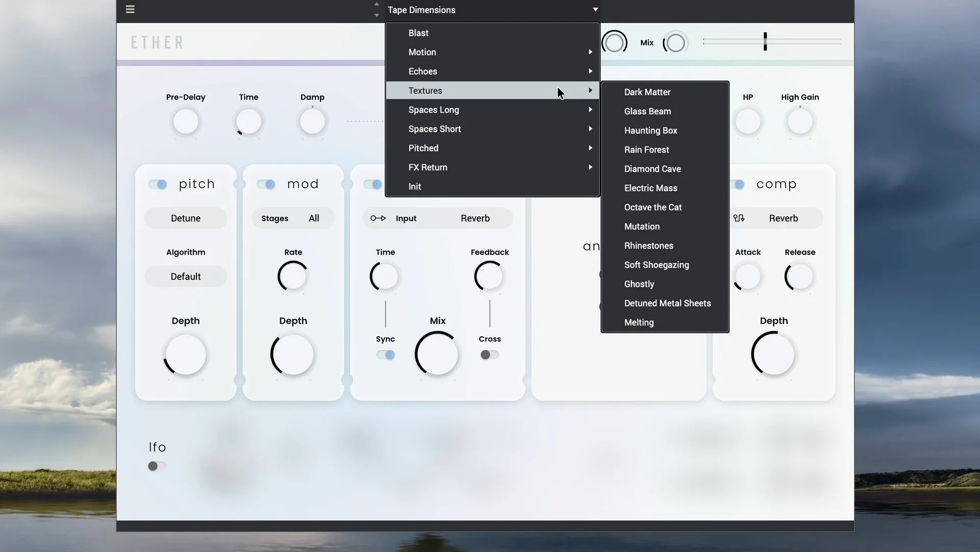Enable the Cross feedback toggle
This screenshot has height=552, width=980.
tap(489, 355)
